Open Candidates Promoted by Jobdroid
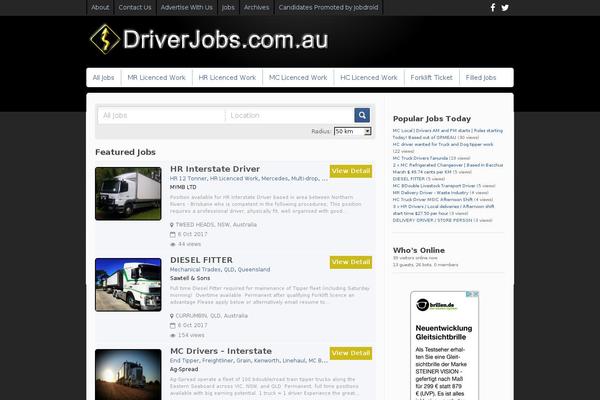 [x=328, y=7]
